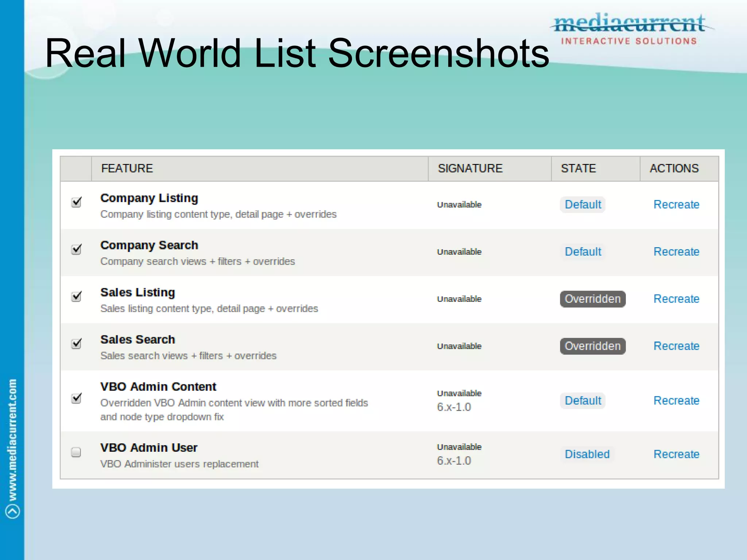747x560 pixels.
Task: Click the FEATURE column header
Action: 260,168
